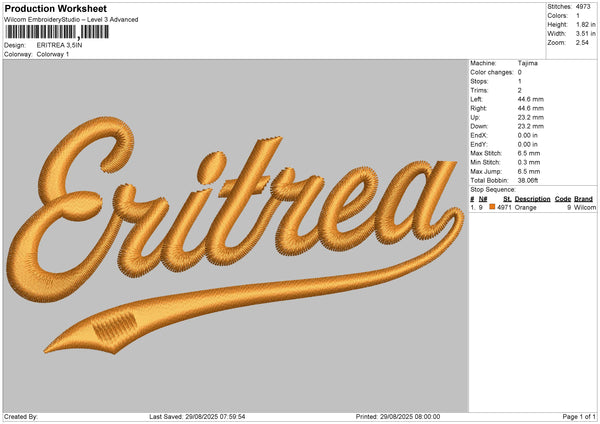Click the Total Bobbin value '38.06ft'
The height and width of the screenshot is (424, 600).
click(x=528, y=180)
